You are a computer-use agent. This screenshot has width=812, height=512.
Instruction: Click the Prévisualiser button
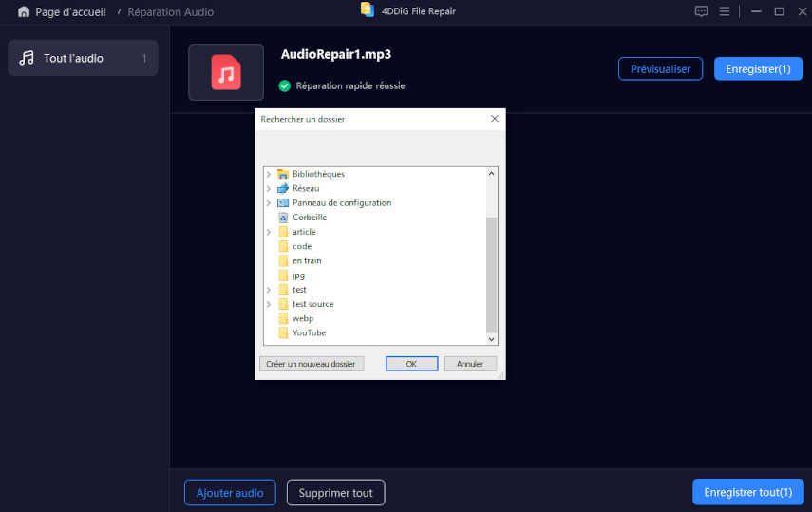click(660, 69)
